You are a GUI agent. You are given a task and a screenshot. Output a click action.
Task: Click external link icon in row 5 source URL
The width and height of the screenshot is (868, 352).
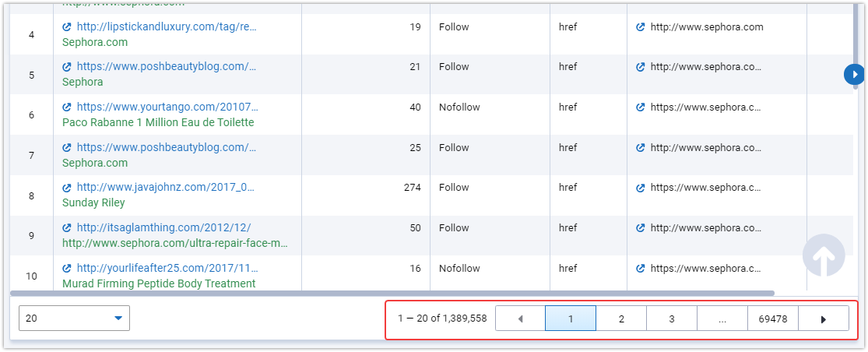click(67, 67)
